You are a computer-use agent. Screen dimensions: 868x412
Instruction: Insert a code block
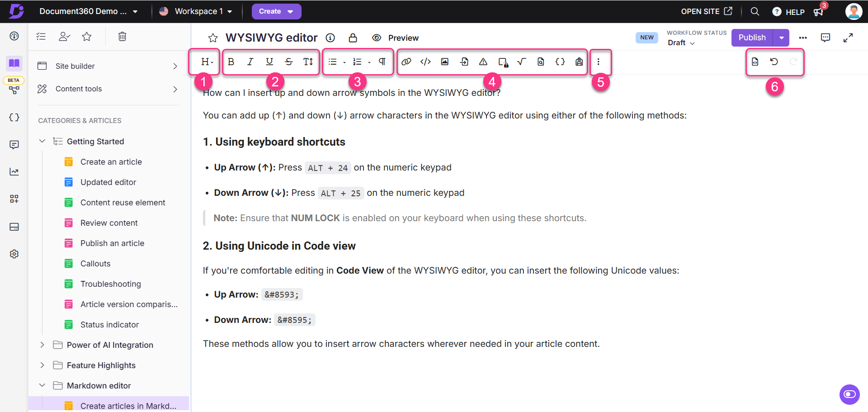(x=425, y=62)
